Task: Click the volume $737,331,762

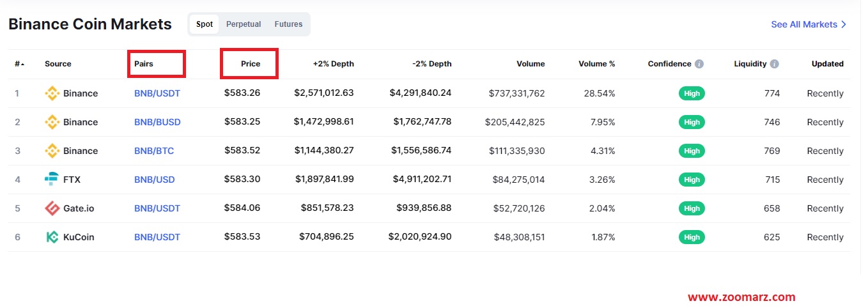Action: [x=517, y=93]
